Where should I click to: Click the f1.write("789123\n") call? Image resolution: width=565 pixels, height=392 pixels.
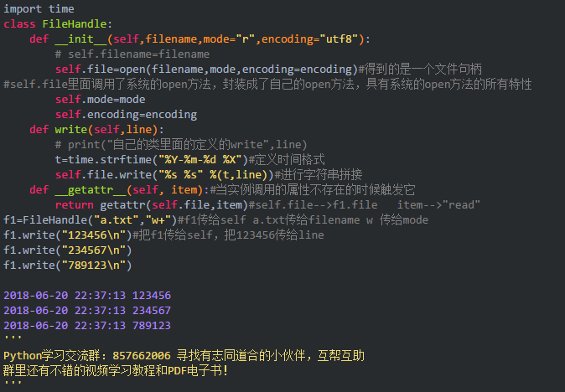point(67,266)
